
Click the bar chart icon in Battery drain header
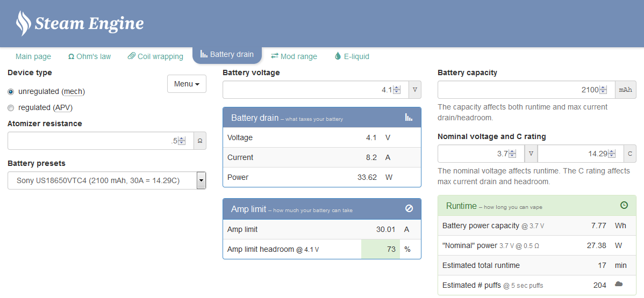click(409, 118)
